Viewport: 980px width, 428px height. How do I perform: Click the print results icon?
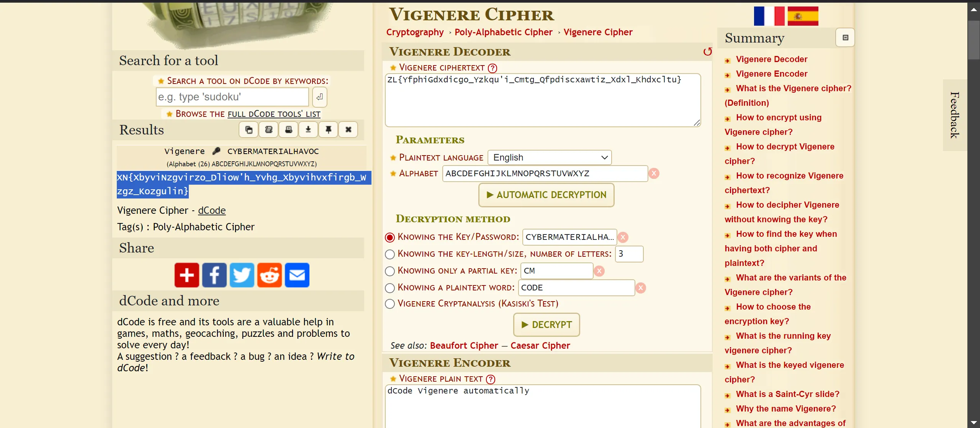click(288, 130)
